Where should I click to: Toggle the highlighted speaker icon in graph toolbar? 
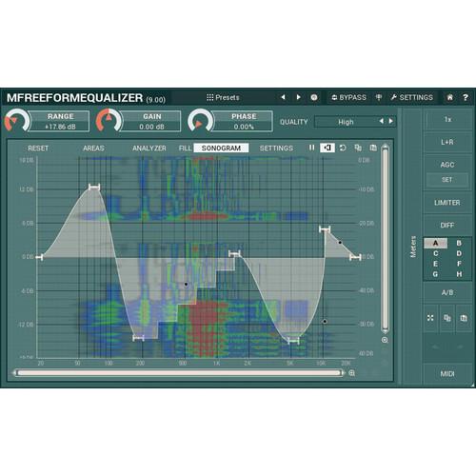(x=327, y=148)
